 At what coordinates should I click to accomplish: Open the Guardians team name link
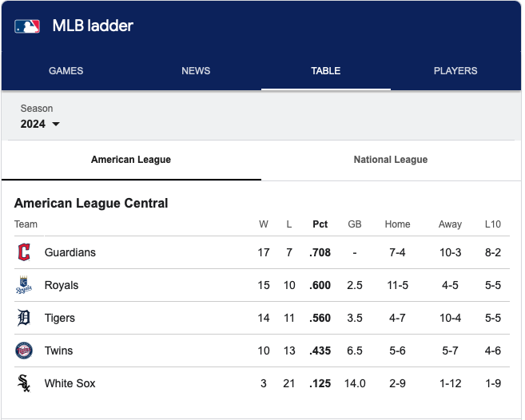pyautogui.click(x=70, y=252)
